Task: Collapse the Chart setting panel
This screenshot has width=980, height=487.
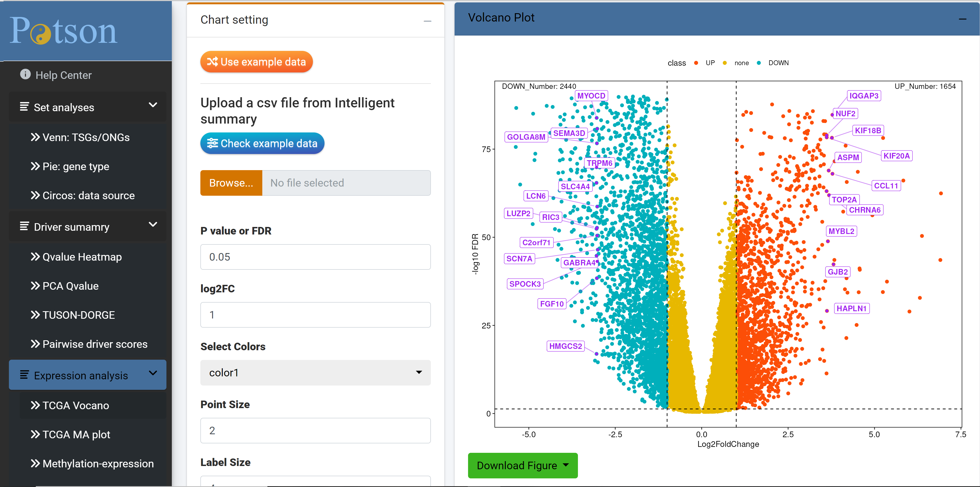Action: tap(428, 21)
